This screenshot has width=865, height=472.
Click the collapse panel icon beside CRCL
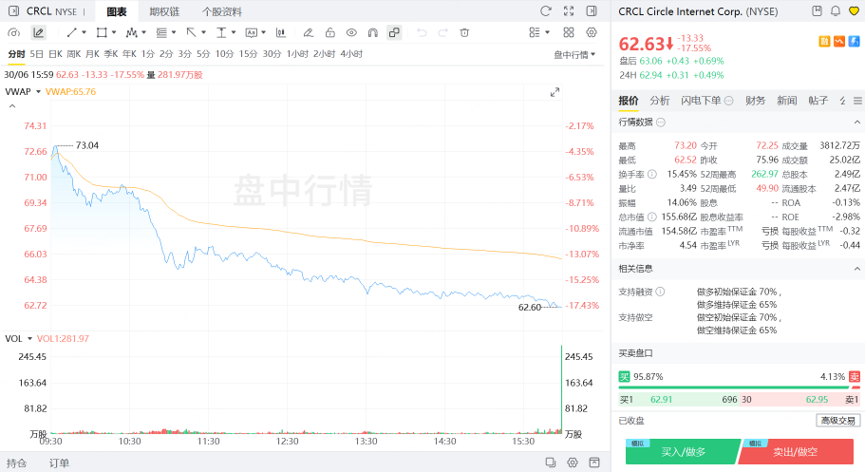14,11
